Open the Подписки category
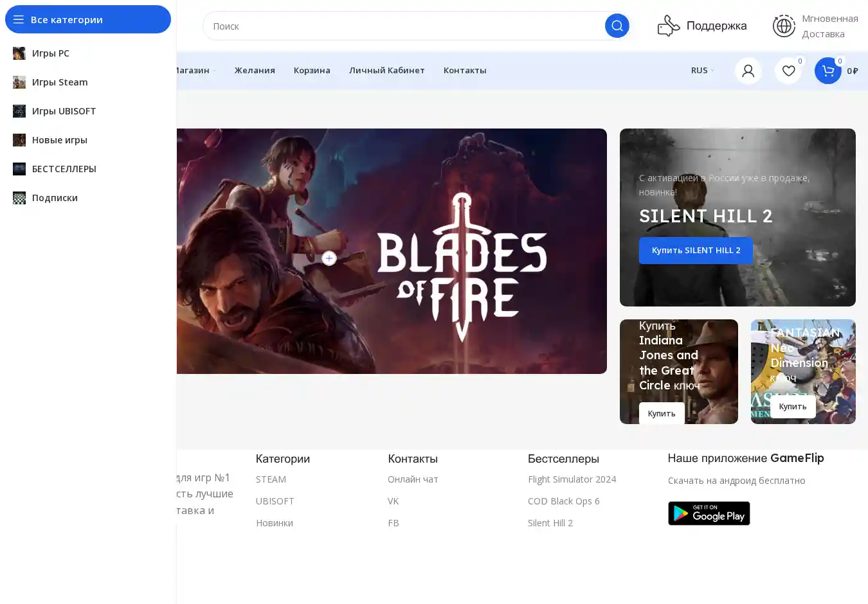 pos(55,198)
